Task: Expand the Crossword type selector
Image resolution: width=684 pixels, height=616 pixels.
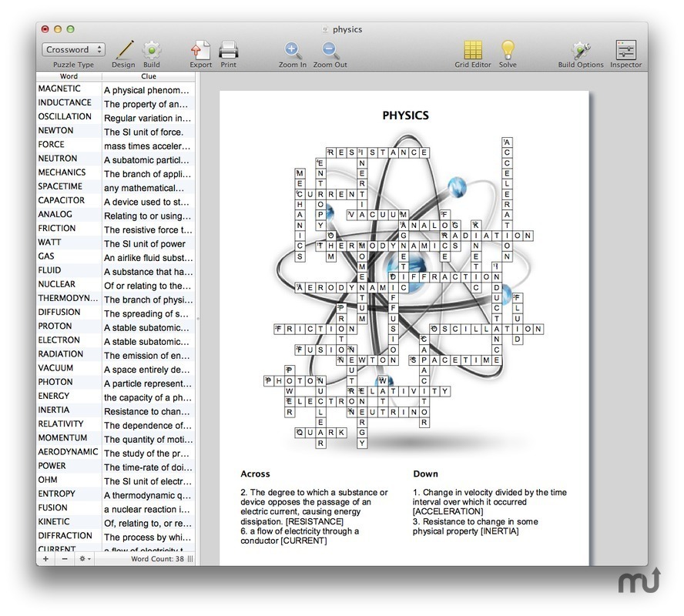Action: 98,49
